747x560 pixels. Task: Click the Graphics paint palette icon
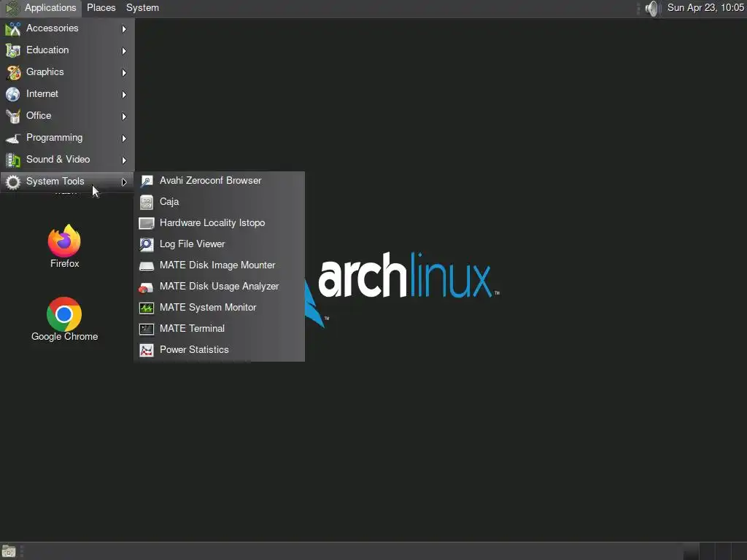(13, 72)
